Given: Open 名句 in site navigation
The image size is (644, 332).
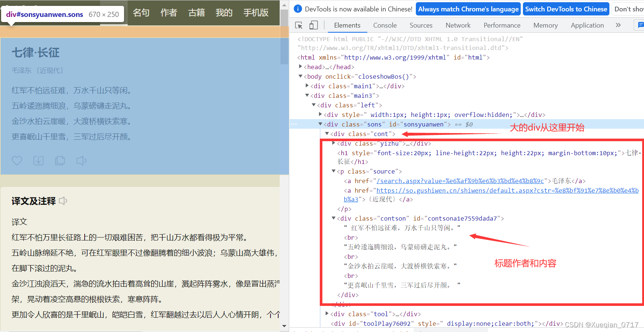Looking at the screenshot, I should click(x=141, y=13).
